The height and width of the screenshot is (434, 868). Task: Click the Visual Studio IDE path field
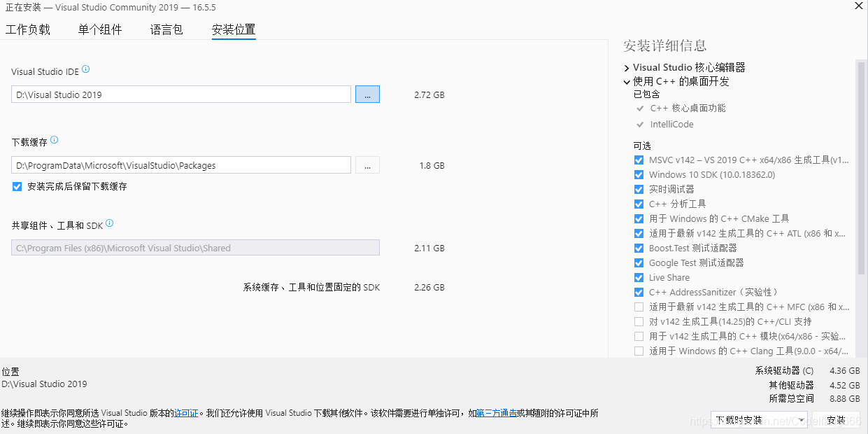click(x=181, y=94)
